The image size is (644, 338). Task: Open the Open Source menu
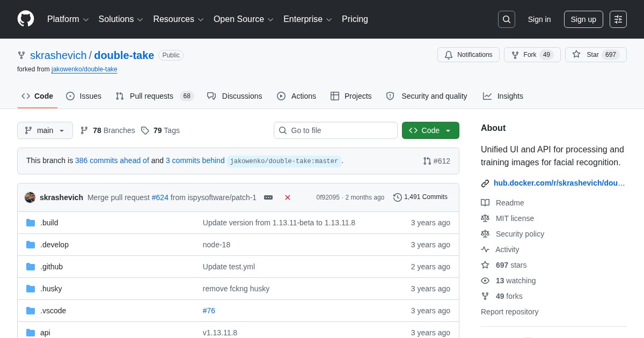(244, 19)
